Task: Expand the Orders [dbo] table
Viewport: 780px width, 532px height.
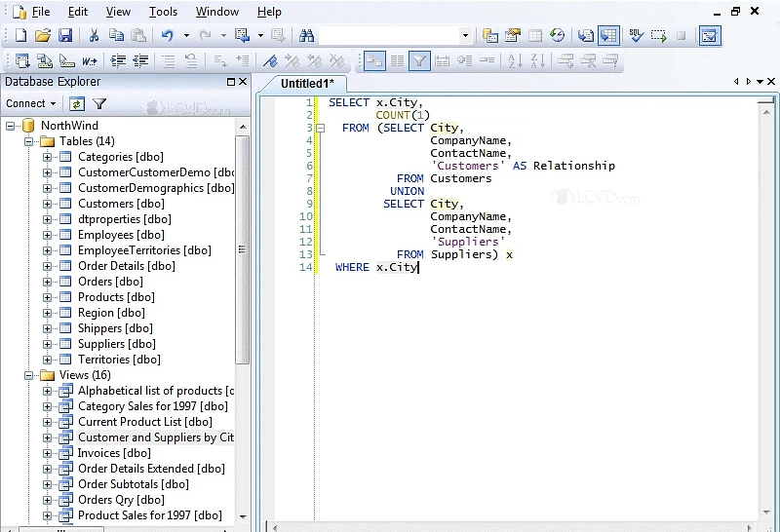Action: [47, 282]
